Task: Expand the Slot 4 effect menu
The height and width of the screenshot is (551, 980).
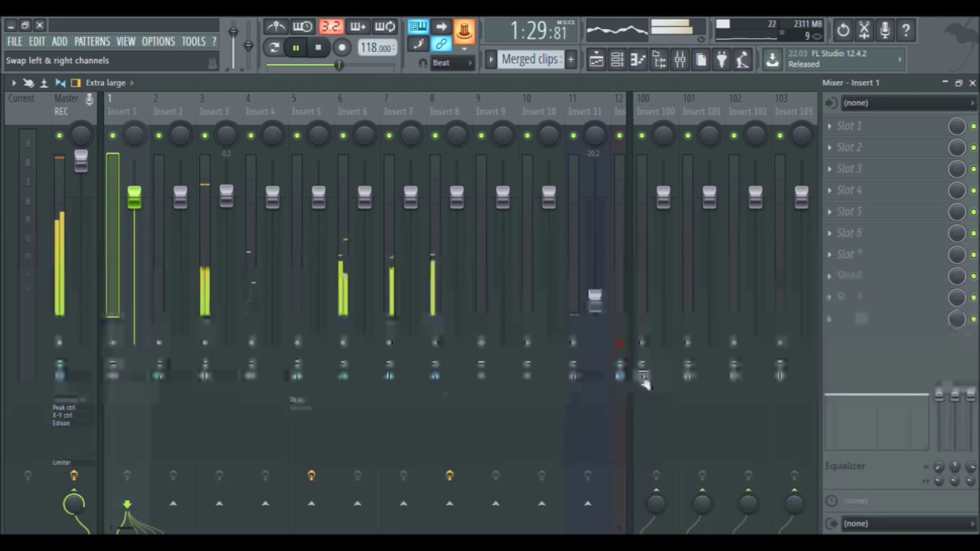Action: pos(830,190)
